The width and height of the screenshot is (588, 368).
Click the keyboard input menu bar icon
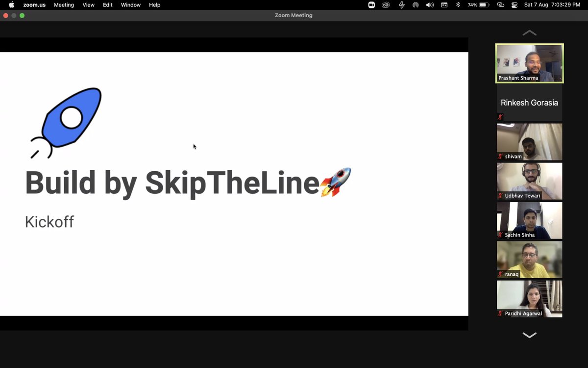[444, 5]
